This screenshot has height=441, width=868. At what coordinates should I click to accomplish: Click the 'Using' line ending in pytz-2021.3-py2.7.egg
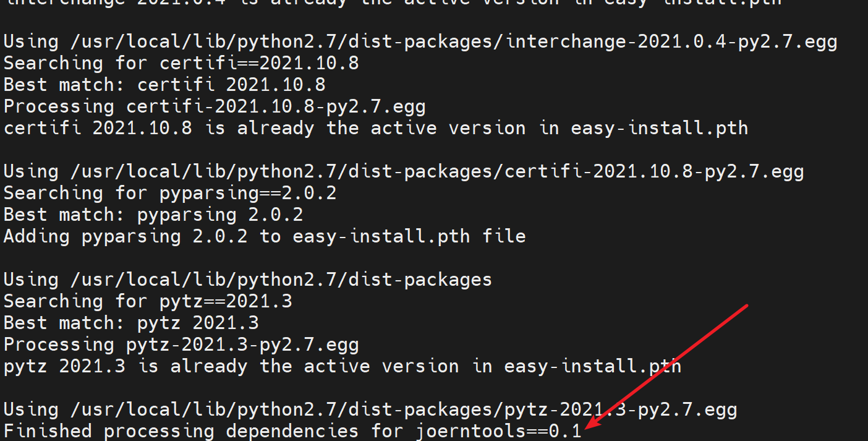(370, 409)
